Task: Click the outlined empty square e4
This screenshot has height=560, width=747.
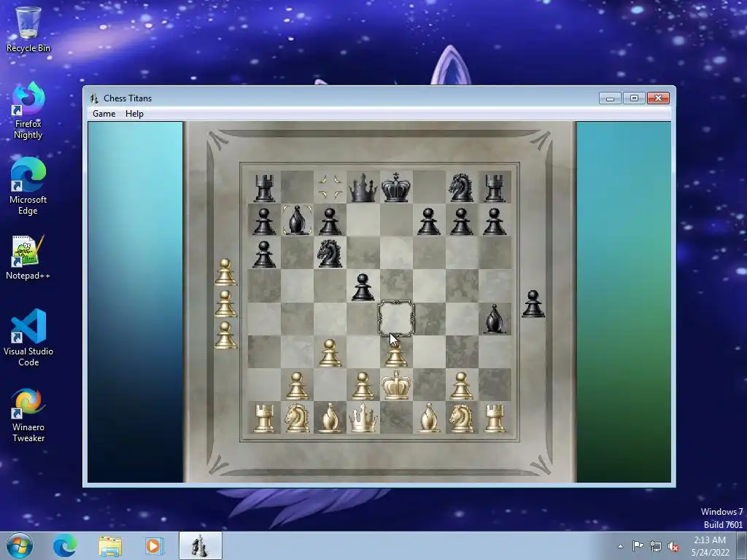Action: [396, 319]
